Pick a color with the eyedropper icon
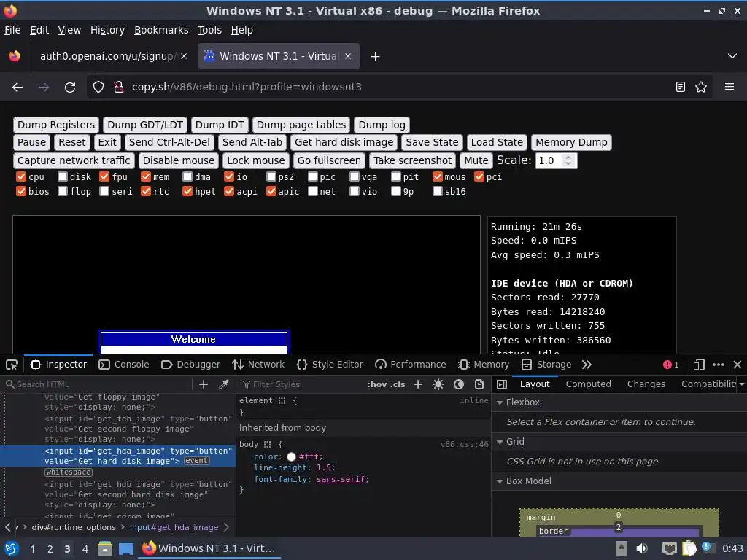 tap(223, 384)
